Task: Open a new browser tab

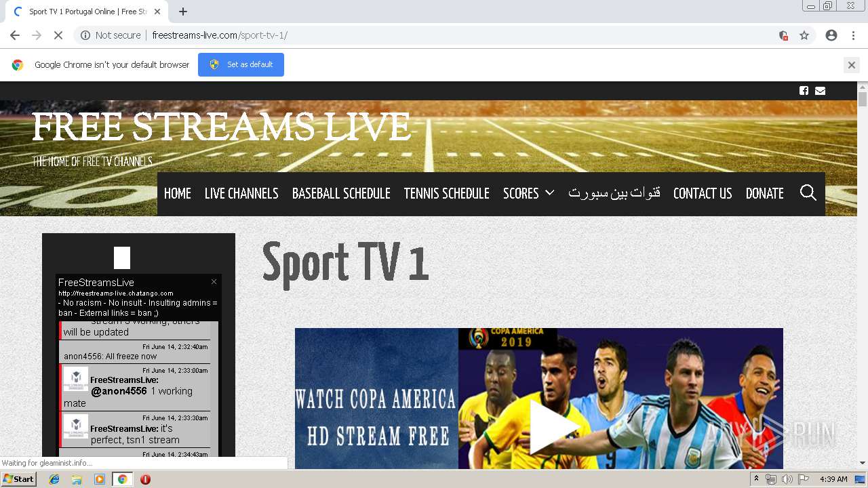Action: pos(183,12)
